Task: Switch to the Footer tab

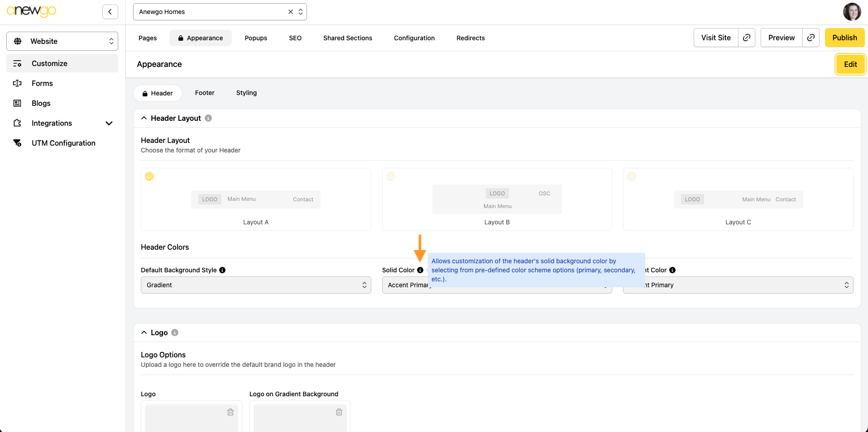Action: (205, 93)
